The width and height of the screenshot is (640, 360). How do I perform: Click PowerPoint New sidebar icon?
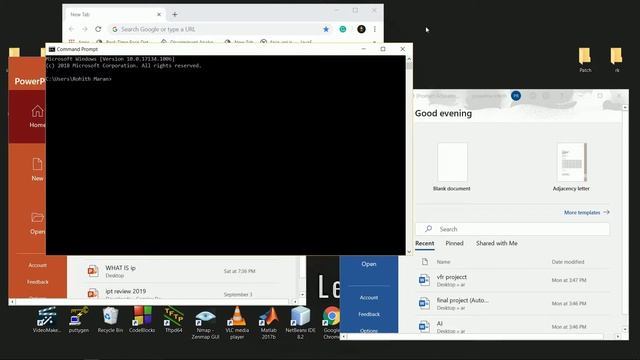click(37, 169)
